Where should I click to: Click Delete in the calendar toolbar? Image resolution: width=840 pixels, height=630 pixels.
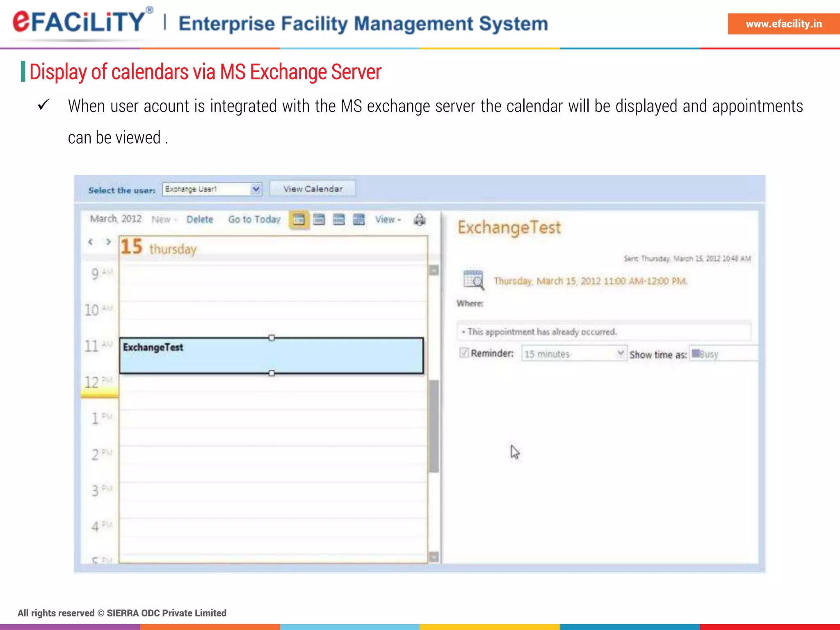[x=200, y=219]
